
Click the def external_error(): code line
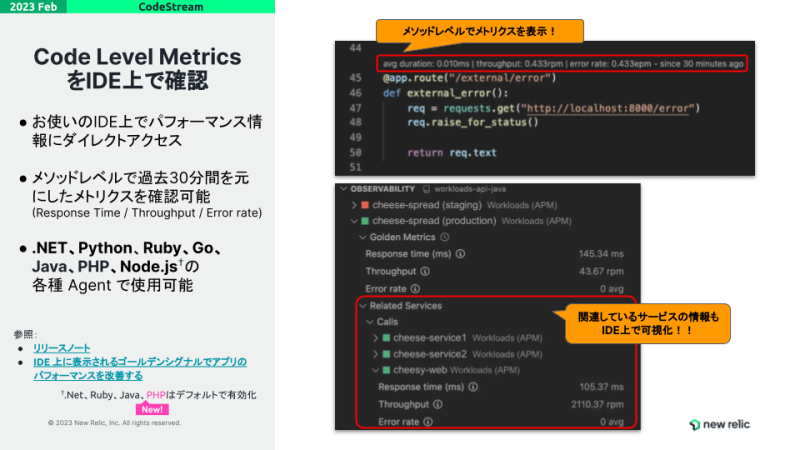[x=445, y=93]
